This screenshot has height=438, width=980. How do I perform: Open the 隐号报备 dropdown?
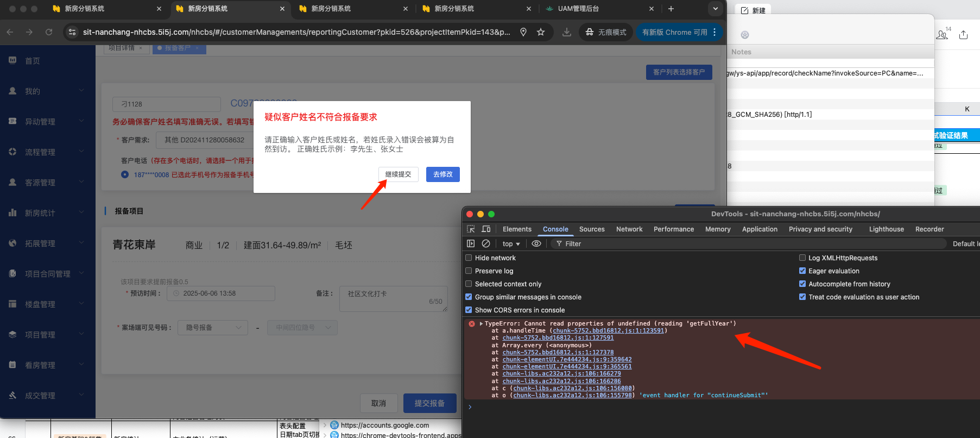click(213, 328)
